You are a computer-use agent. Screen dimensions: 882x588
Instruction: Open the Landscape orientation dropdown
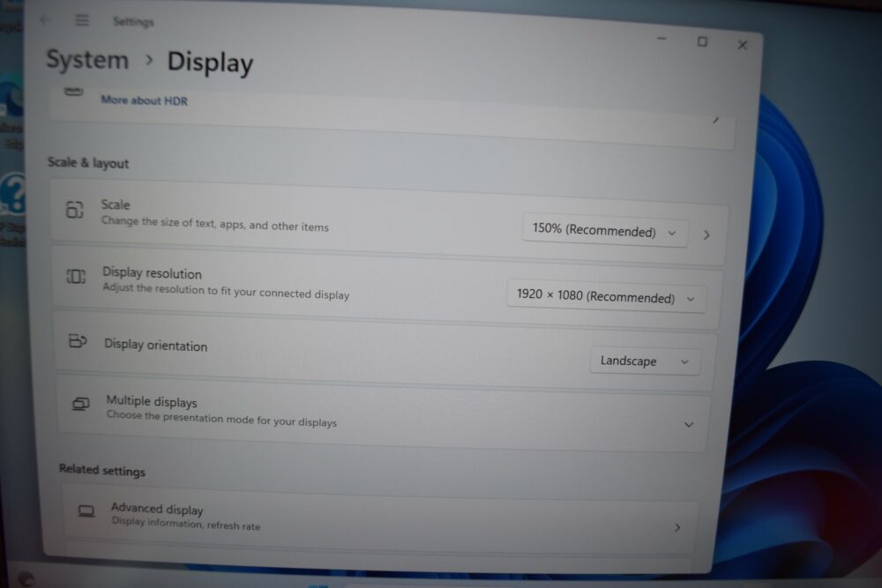(x=646, y=361)
